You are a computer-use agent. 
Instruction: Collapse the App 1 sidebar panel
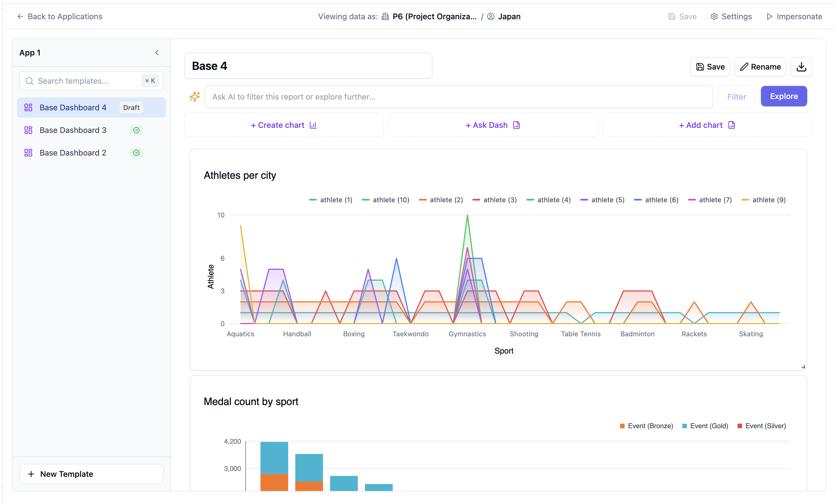pos(157,53)
